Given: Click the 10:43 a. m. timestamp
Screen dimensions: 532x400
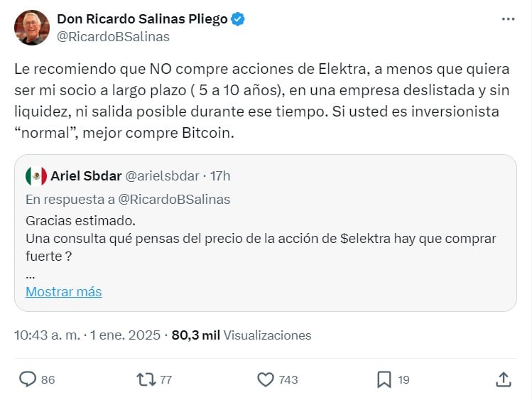Looking at the screenshot, I should 45,335.
